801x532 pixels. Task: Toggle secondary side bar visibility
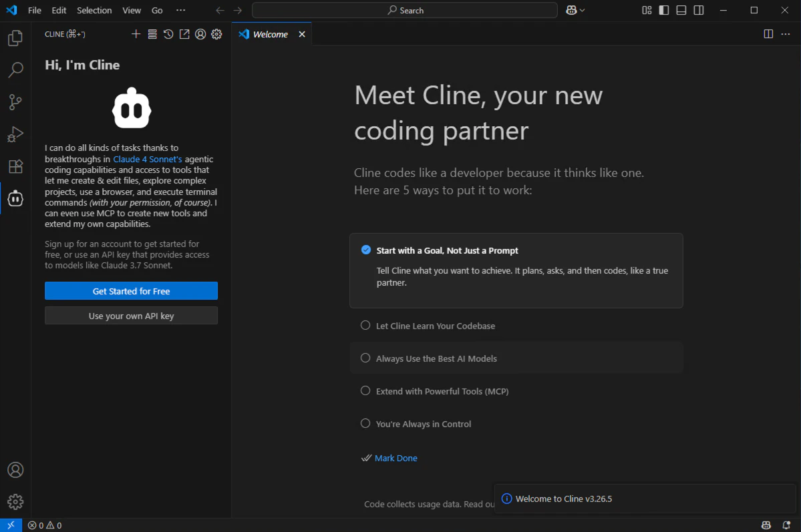699,10
